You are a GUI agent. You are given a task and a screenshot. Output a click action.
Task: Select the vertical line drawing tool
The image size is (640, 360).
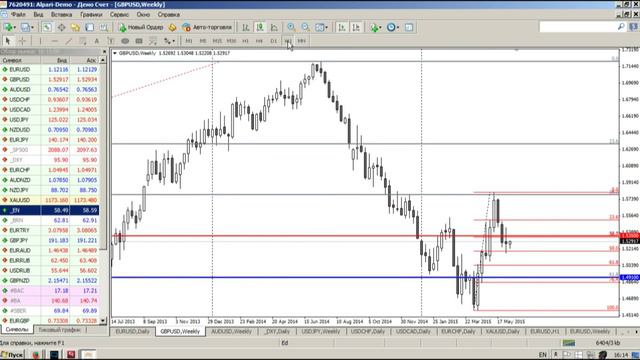tap(40, 41)
